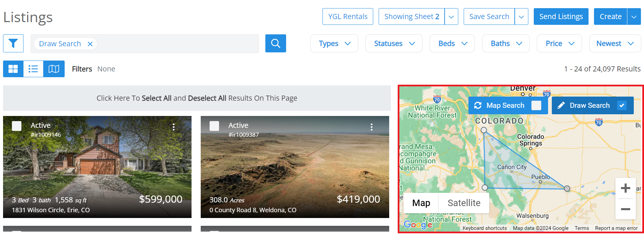Select the top polygon vertex on map
The height and width of the screenshot is (235, 644).
tap(484, 130)
